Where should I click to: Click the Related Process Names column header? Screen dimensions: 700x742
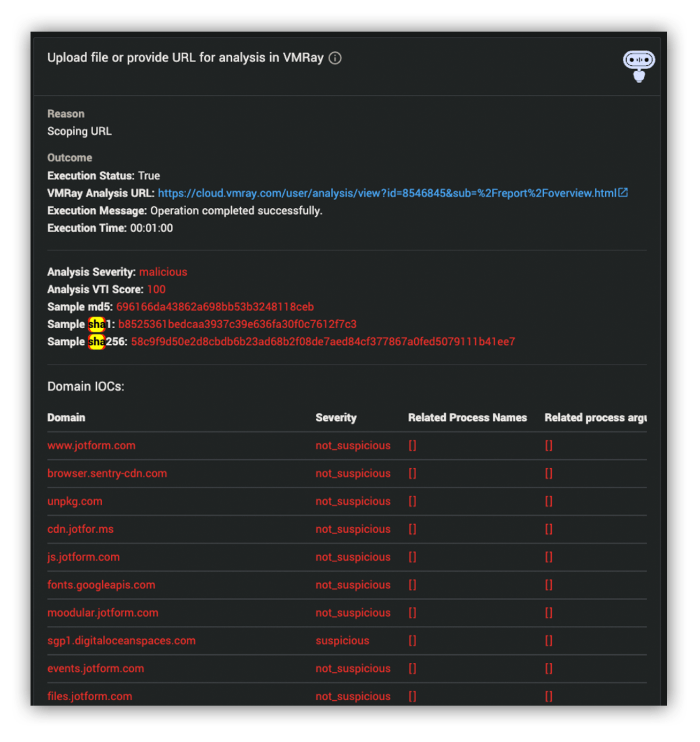pos(467,418)
